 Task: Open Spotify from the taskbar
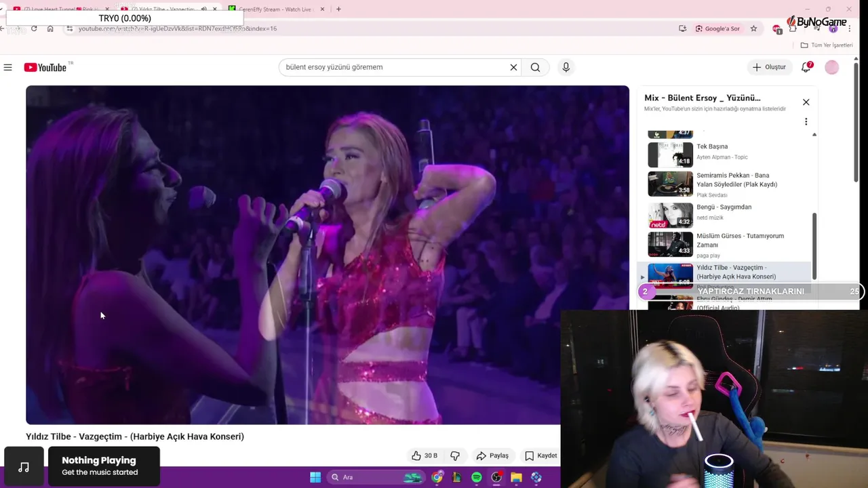[x=477, y=477]
